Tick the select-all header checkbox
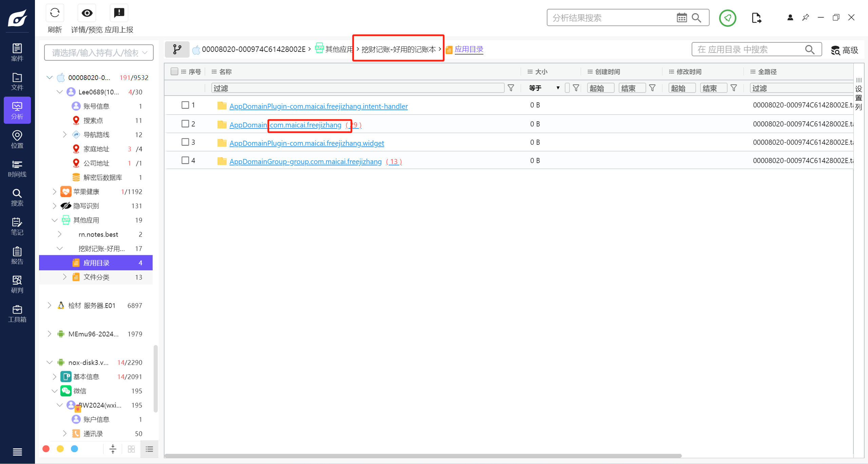868x464 pixels. pos(174,72)
